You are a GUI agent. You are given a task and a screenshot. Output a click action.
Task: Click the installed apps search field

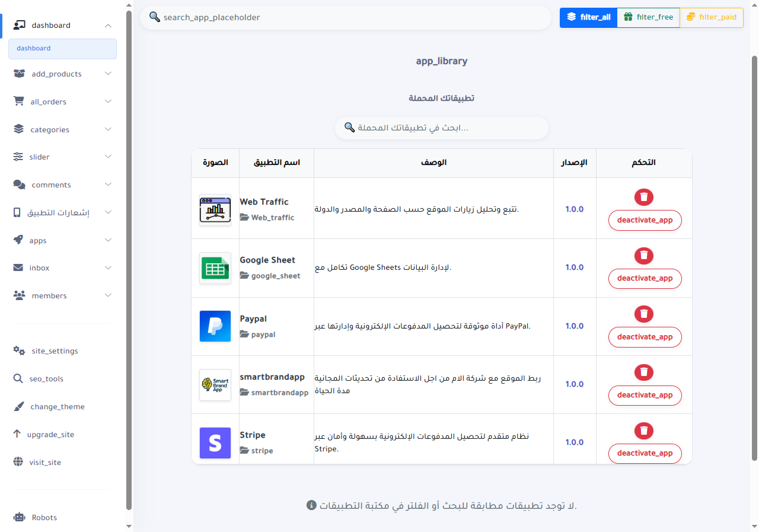(441, 128)
